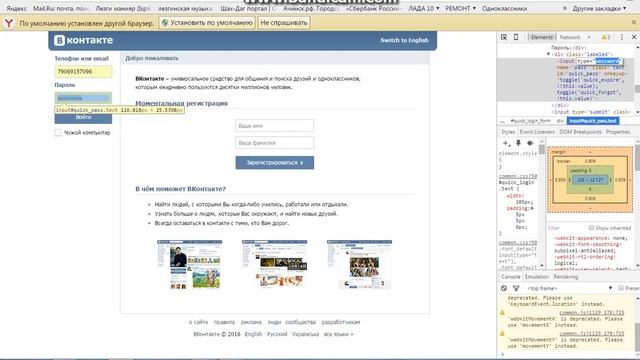Image resolution: width=640 pixels, height=360 pixels.
Task: Click the Ваше имя input
Action: (x=275, y=126)
